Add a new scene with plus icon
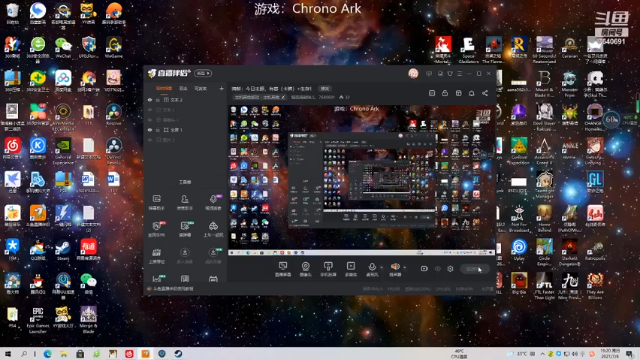This screenshot has height=360, width=640. [x=221, y=88]
